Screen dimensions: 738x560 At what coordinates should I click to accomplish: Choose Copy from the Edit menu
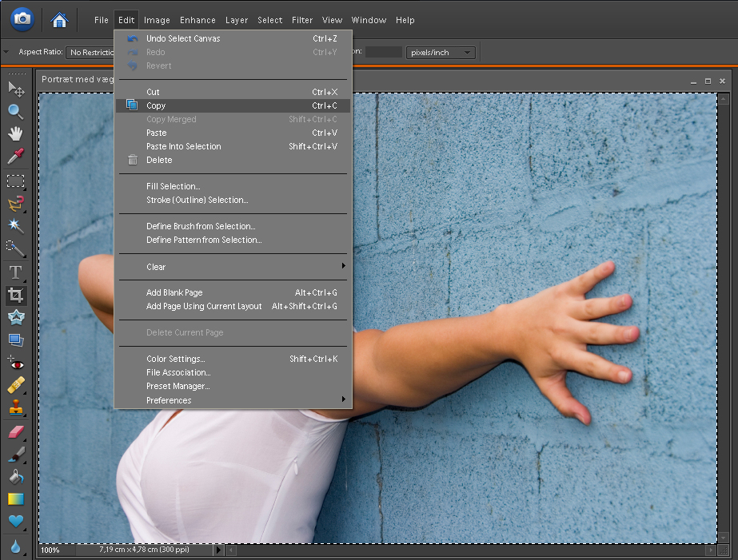coord(156,105)
